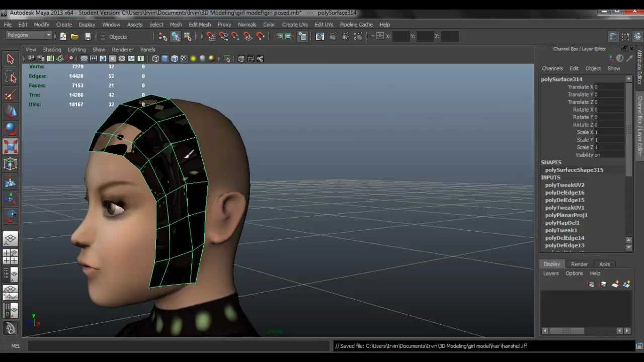This screenshot has height=362, width=644.
Task: Toggle film gate display icon
Action: [x=94, y=59]
